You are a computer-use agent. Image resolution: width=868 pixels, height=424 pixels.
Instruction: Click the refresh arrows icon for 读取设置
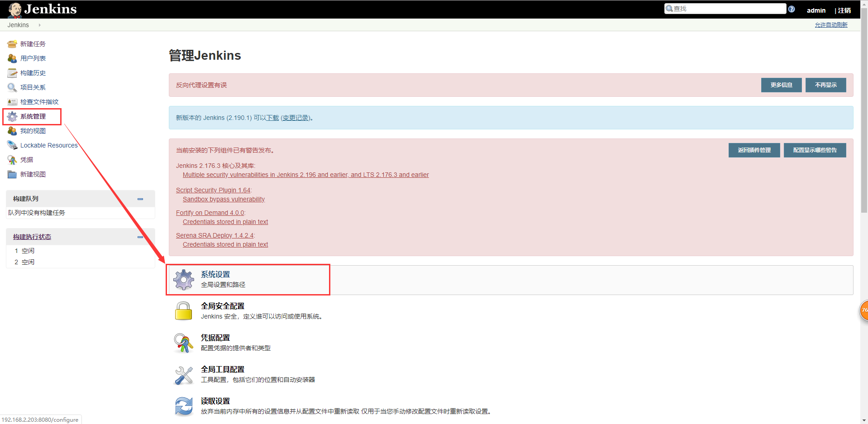(x=184, y=406)
